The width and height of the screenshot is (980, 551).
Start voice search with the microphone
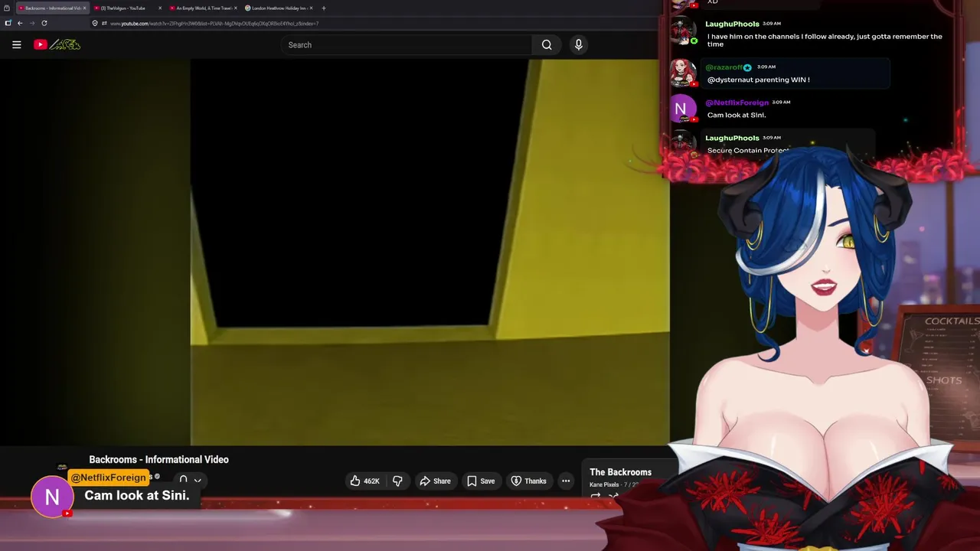tap(579, 44)
